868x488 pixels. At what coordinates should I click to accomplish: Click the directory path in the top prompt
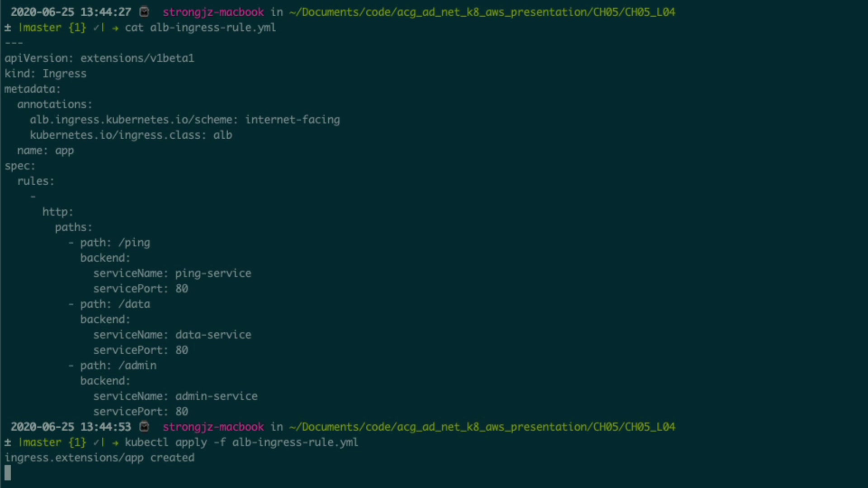(482, 12)
